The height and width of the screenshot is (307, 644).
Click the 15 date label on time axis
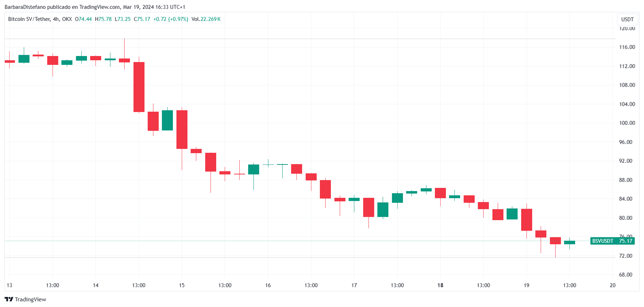(x=182, y=285)
